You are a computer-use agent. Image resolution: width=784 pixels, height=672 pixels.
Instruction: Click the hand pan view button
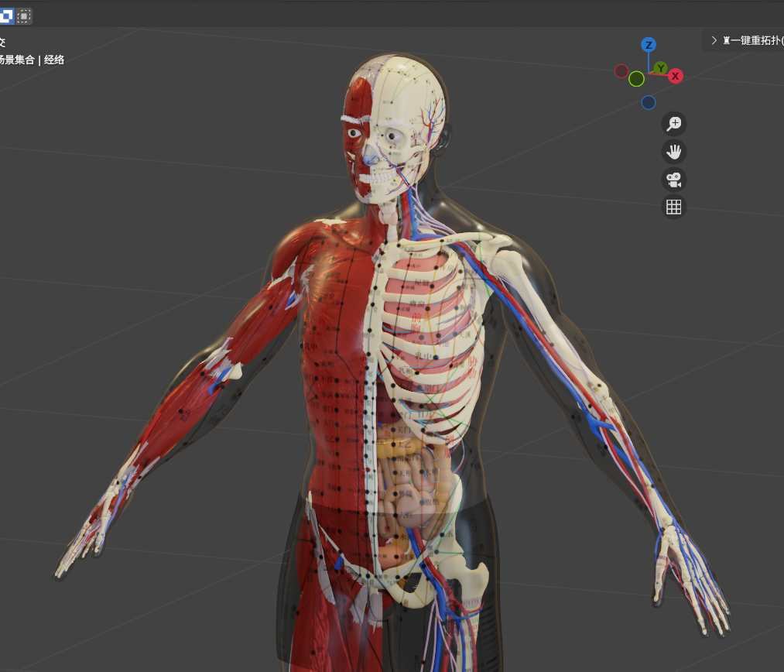[x=674, y=151]
